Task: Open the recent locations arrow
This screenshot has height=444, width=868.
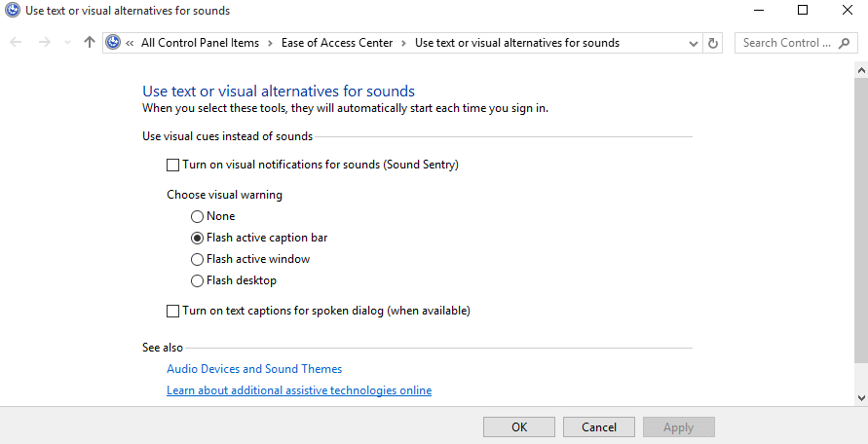Action: pos(67,43)
